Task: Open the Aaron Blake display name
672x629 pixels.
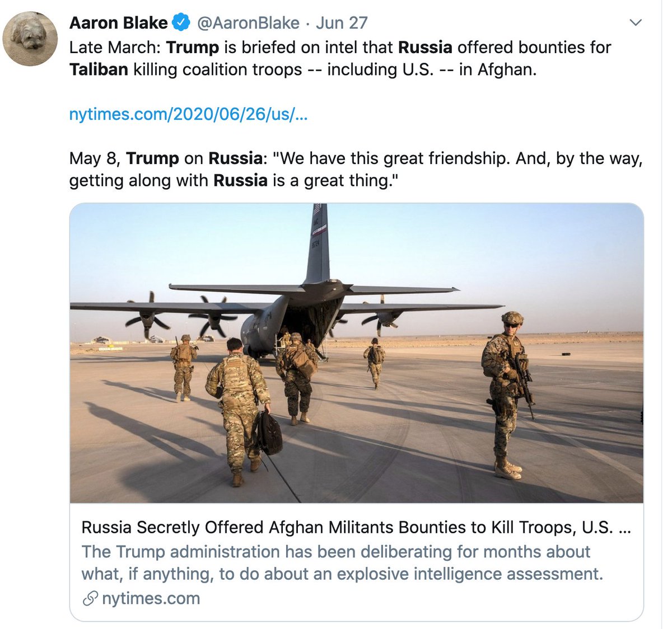Action: pos(118,23)
